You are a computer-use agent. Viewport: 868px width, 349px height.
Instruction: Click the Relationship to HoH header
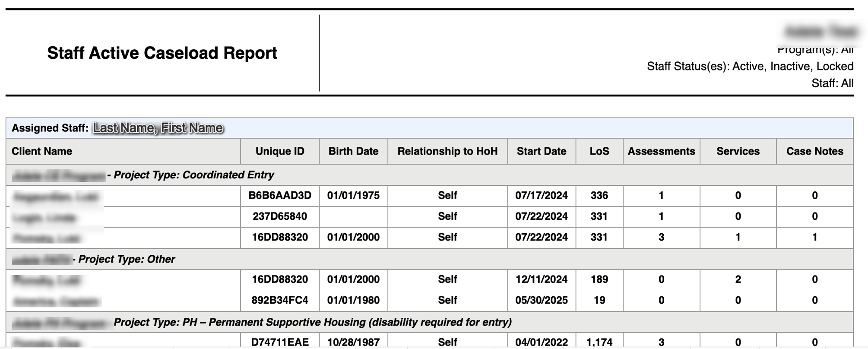(x=447, y=151)
